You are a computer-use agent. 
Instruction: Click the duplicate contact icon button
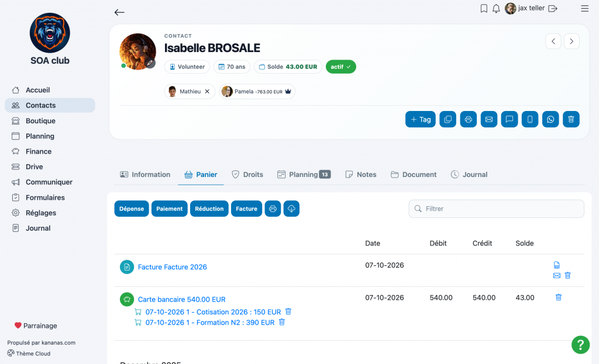tap(447, 119)
